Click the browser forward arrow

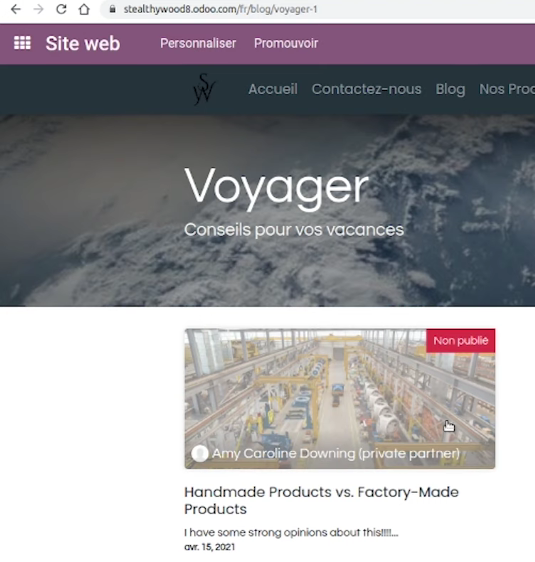(38, 9)
